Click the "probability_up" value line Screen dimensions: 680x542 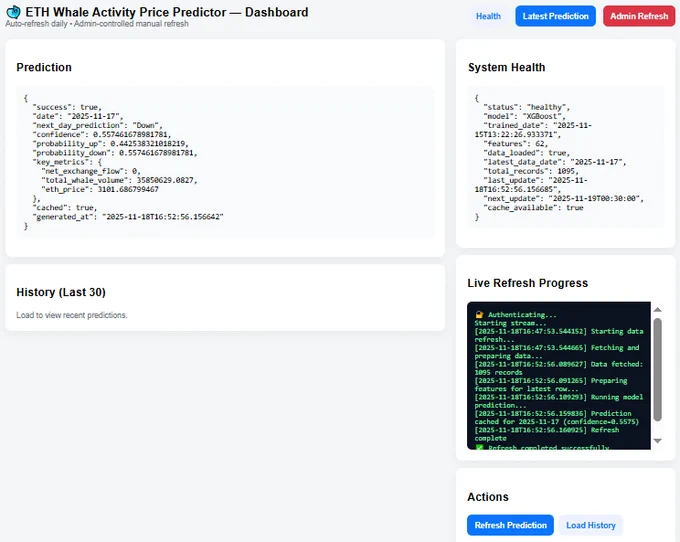coord(110,144)
